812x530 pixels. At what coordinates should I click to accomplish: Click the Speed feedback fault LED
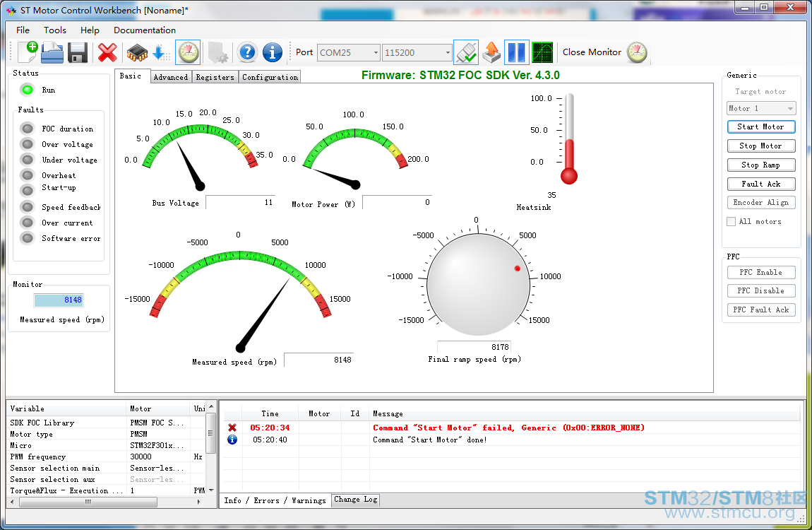coord(28,207)
